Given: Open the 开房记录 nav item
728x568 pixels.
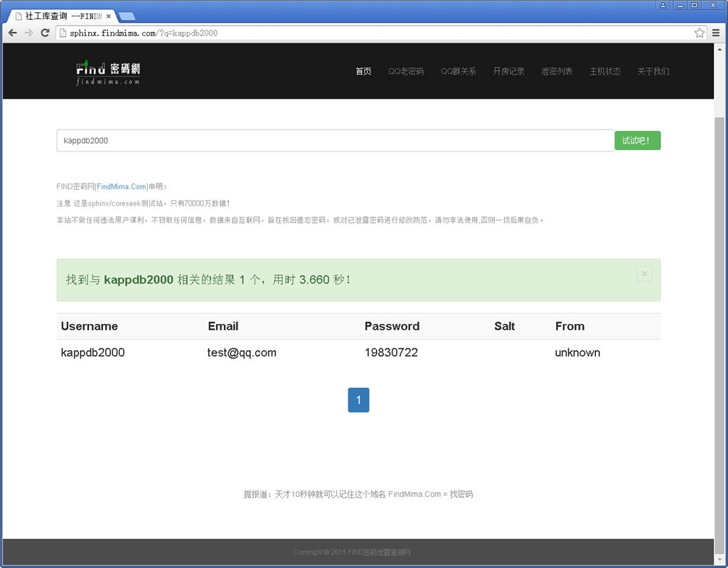Looking at the screenshot, I should click(509, 72).
